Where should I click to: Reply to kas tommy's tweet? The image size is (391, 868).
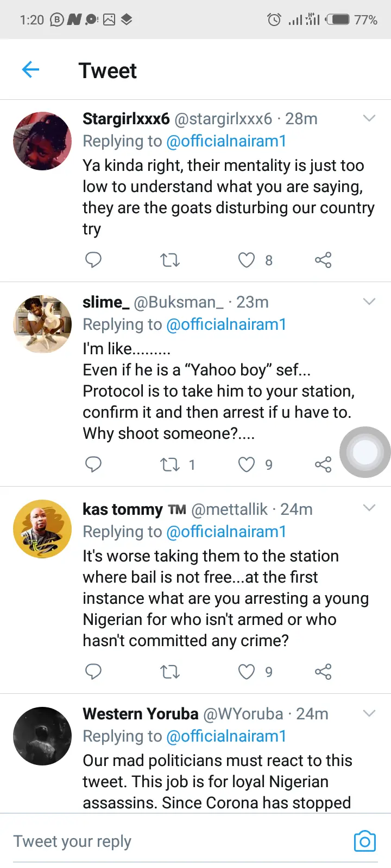[93, 672]
